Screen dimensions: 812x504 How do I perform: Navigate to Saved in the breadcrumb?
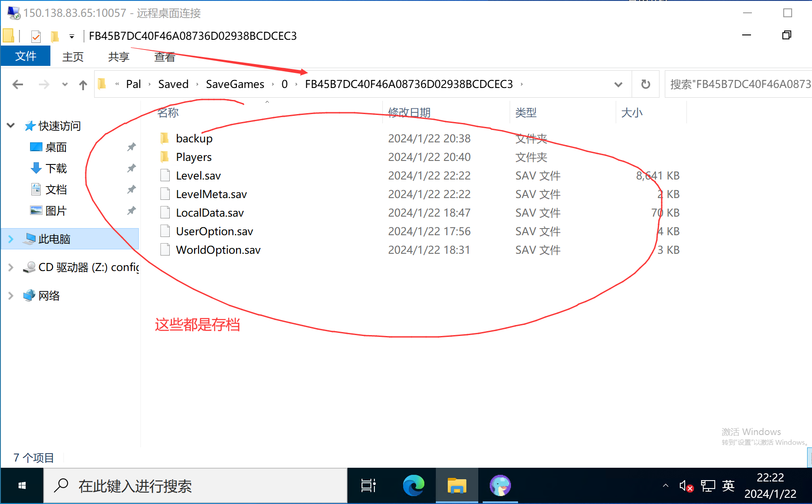(x=173, y=84)
